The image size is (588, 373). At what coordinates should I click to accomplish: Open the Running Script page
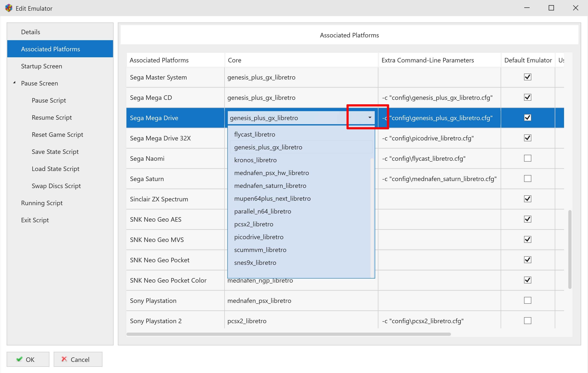click(x=60, y=203)
